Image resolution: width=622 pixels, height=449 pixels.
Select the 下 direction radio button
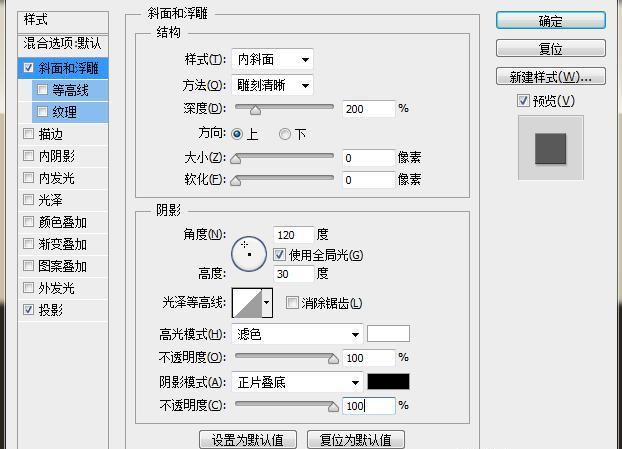pos(284,134)
